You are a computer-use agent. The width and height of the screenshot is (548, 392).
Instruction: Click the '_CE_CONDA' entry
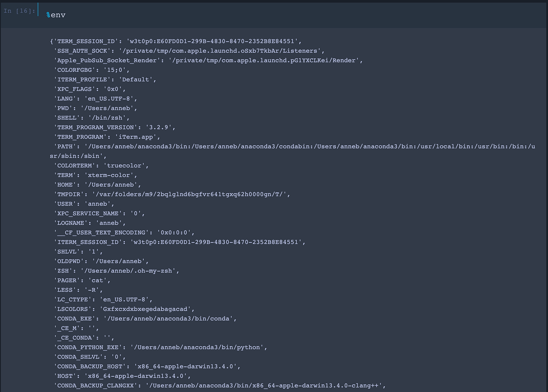[84, 338]
